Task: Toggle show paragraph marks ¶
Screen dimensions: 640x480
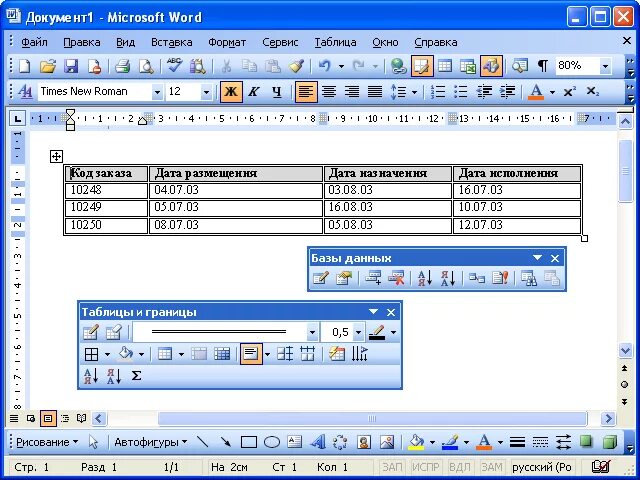Action: (x=542, y=66)
